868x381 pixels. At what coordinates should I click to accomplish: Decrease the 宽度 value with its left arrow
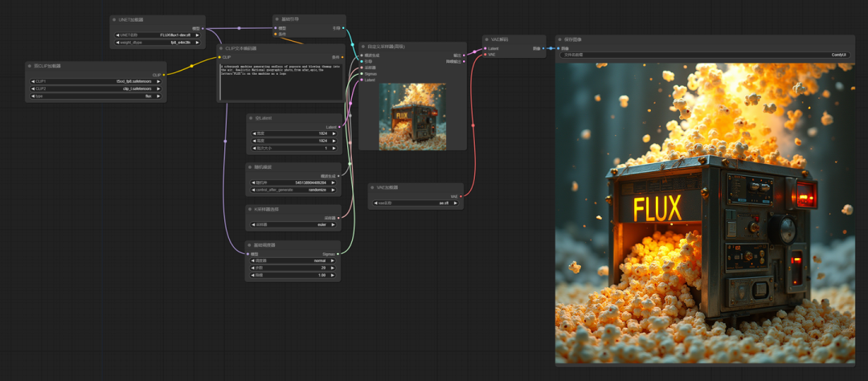tap(253, 133)
